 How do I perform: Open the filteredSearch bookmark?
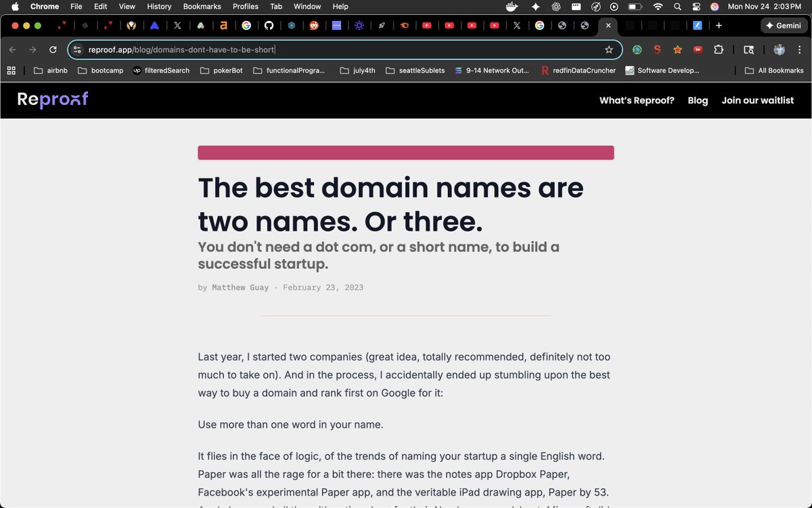pos(161,70)
